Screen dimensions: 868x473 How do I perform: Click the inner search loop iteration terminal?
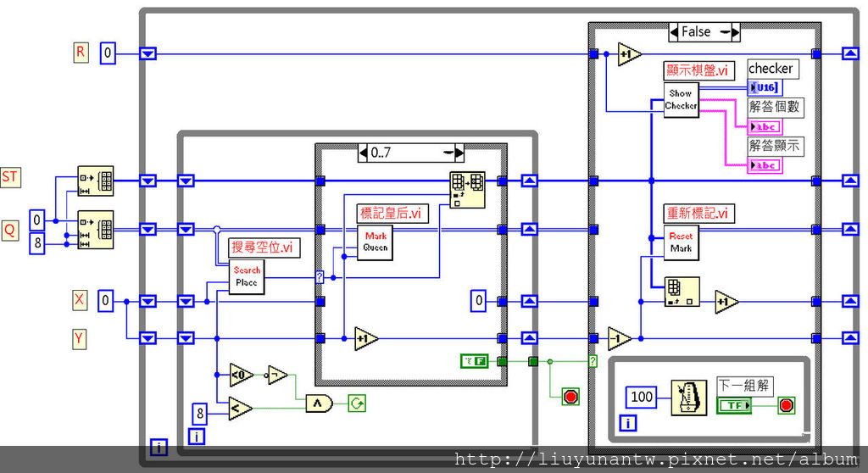pyautogui.click(x=197, y=436)
